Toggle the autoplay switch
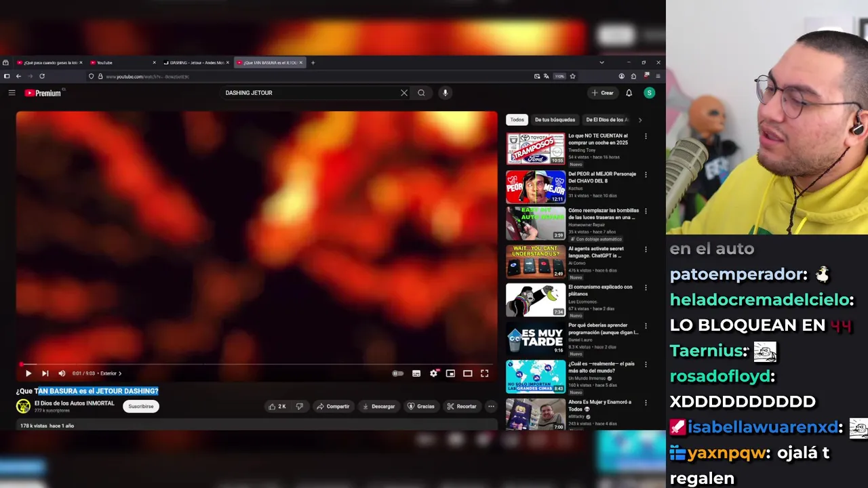Image resolution: width=868 pixels, height=488 pixels. click(x=398, y=373)
